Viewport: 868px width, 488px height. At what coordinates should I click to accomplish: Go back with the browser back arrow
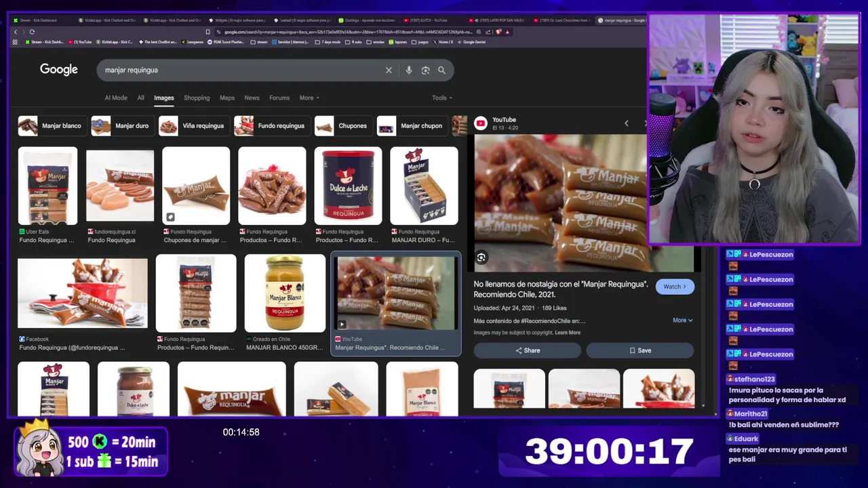pyautogui.click(x=16, y=32)
